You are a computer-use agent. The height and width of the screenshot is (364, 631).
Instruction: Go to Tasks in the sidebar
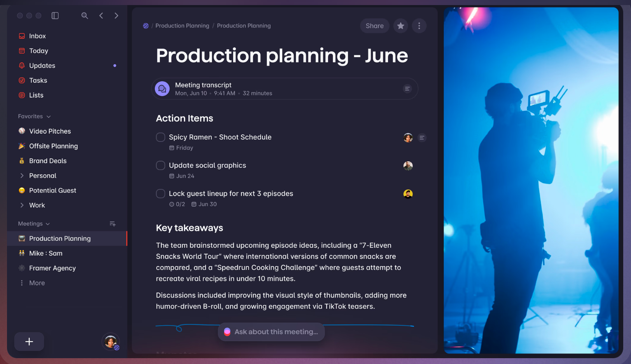click(x=38, y=80)
